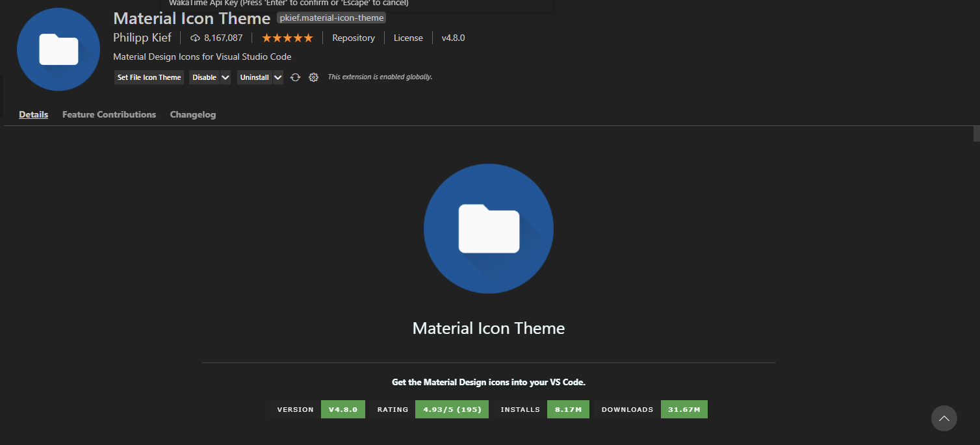Open the Repository link

pyautogui.click(x=354, y=38)
